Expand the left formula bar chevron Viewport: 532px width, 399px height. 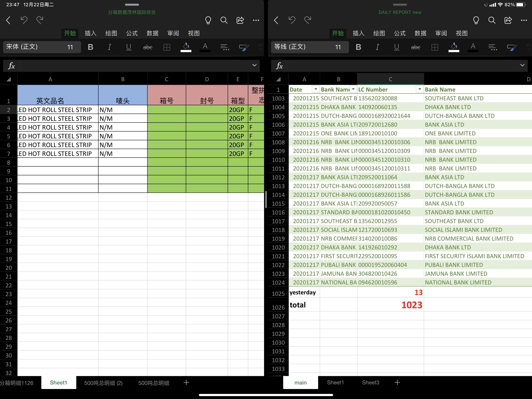(254, 65)
